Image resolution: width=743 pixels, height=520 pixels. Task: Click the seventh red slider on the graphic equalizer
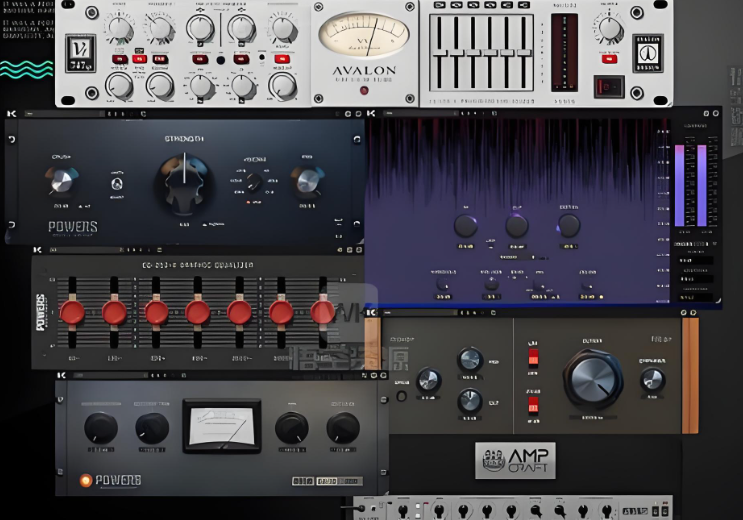tap(323, 313)
